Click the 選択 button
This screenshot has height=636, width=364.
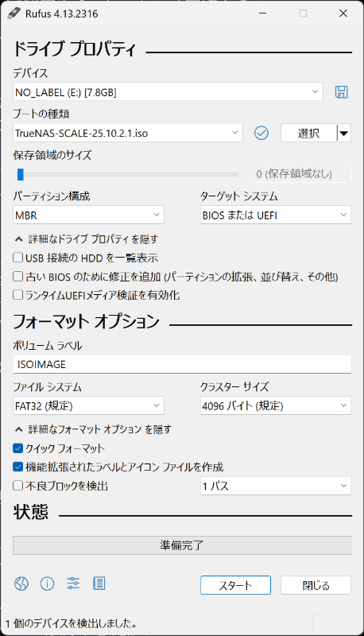point(309,133)
